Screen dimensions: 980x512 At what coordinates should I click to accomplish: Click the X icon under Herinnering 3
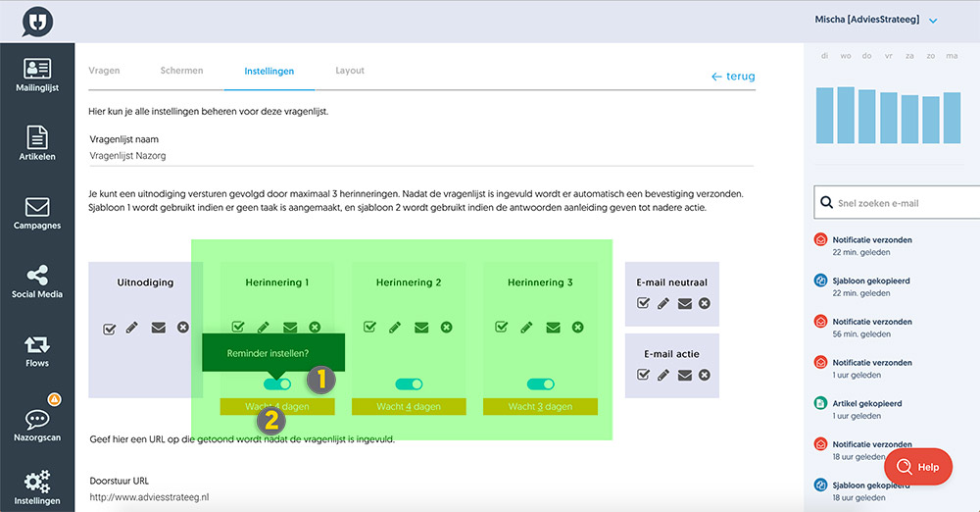(577, 327)
